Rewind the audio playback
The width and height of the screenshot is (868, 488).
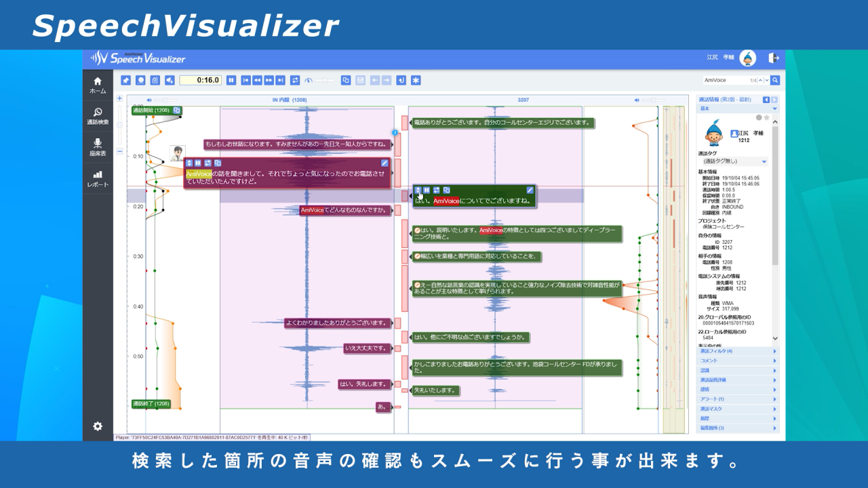click(258, 80)
